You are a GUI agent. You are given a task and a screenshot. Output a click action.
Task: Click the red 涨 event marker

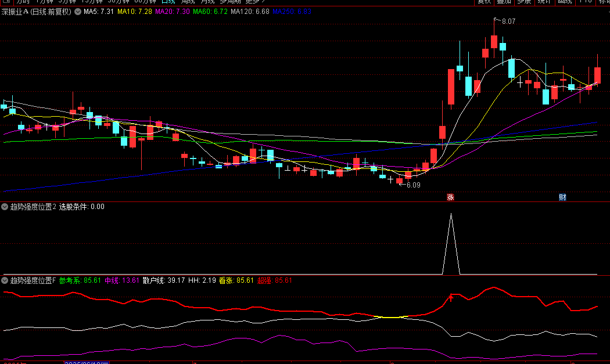[450, 197]
